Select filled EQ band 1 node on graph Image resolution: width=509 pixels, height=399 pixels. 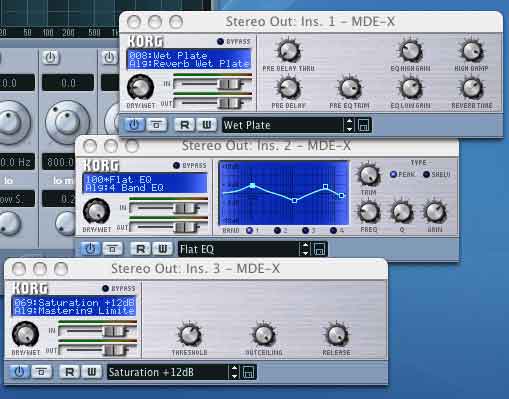(253, 185)
